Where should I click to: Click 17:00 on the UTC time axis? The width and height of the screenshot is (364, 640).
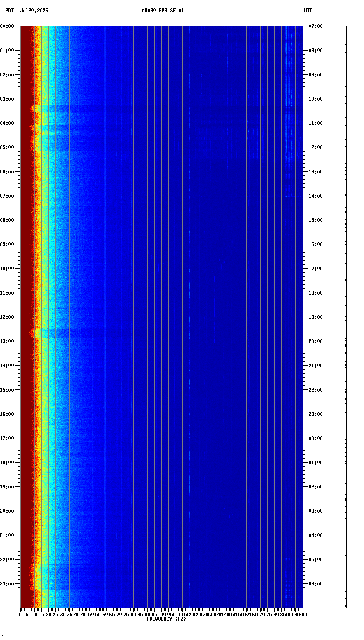click(316, 269)
